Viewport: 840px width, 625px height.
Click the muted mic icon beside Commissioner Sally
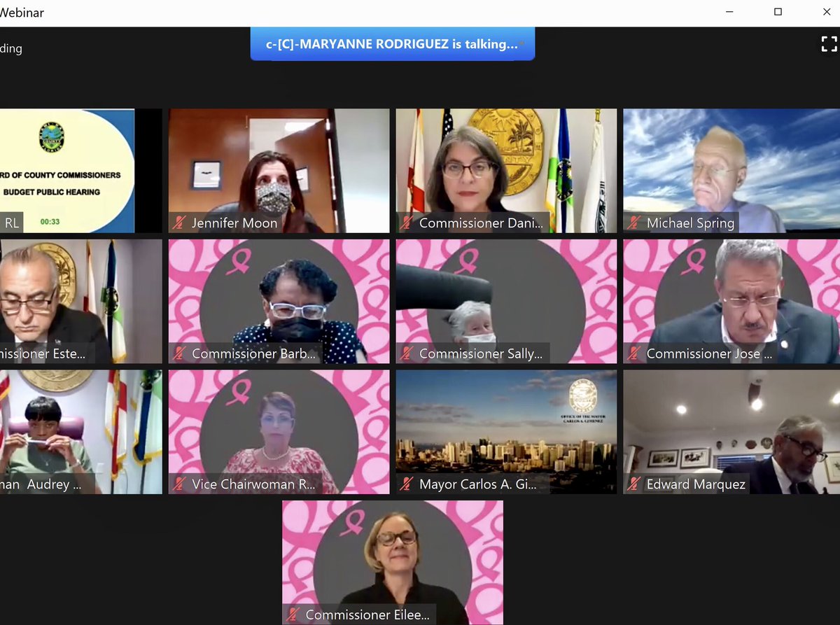click(407, 353)
